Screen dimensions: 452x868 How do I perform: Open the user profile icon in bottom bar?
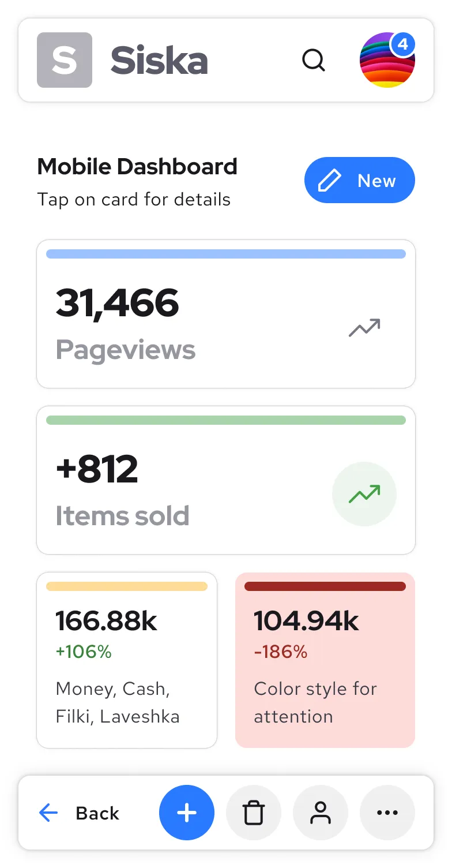pos(321,813)
